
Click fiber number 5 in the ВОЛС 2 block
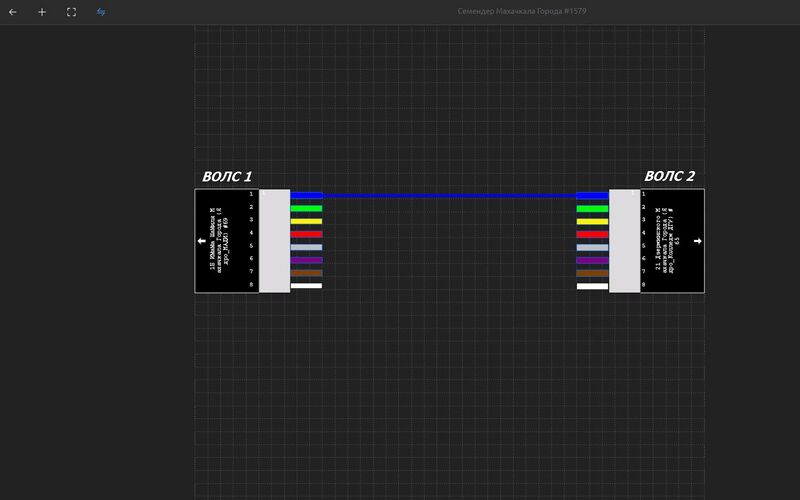[643, 246]
